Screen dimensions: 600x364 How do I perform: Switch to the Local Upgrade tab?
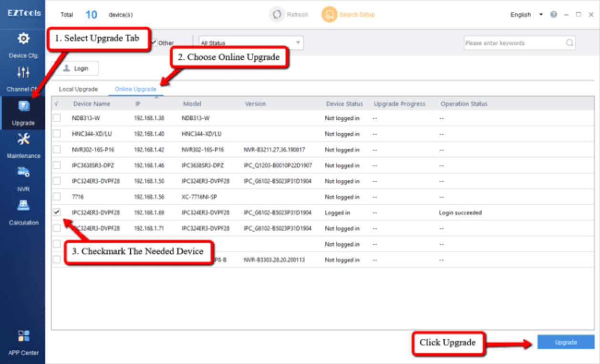78,89
